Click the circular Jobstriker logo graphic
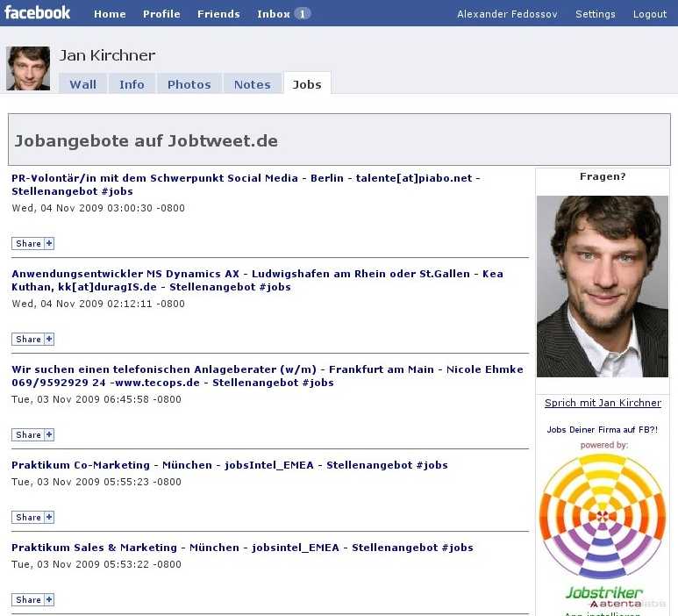The height and width of the screenshot is (616, 678). (603, 517)
